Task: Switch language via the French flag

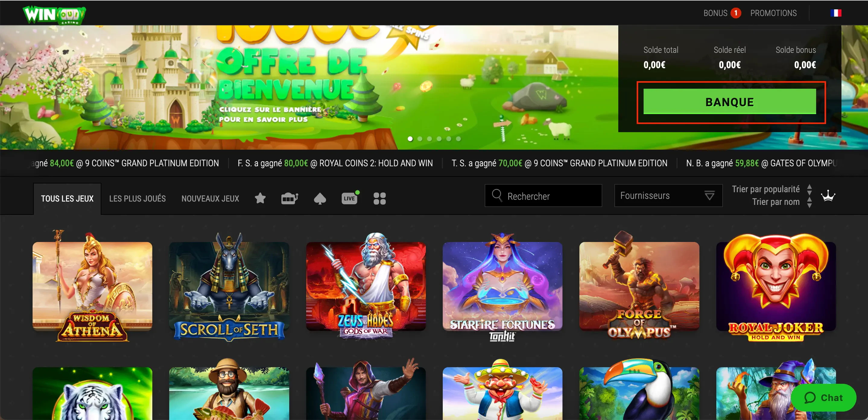Action: point(836,13)
